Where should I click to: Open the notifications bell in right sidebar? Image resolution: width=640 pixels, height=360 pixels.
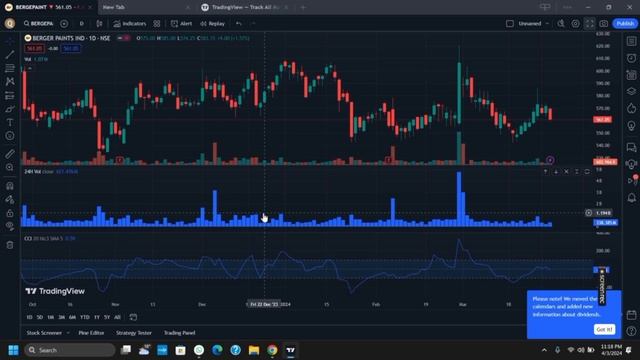[x=631, y=198]
